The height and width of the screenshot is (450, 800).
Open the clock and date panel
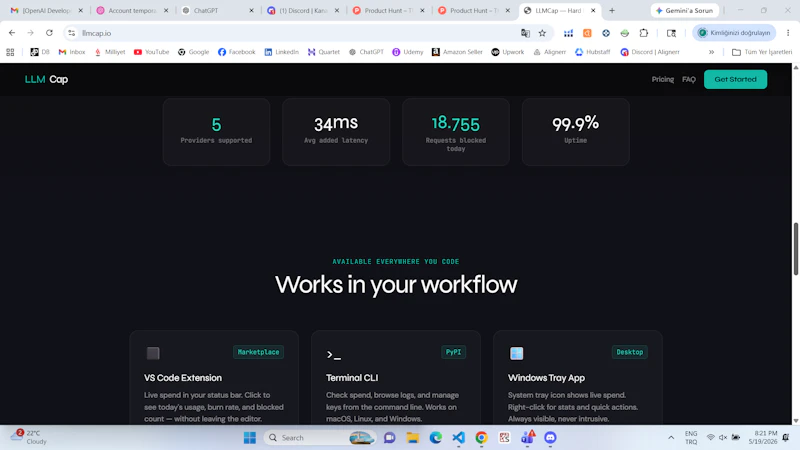[763, 437]
